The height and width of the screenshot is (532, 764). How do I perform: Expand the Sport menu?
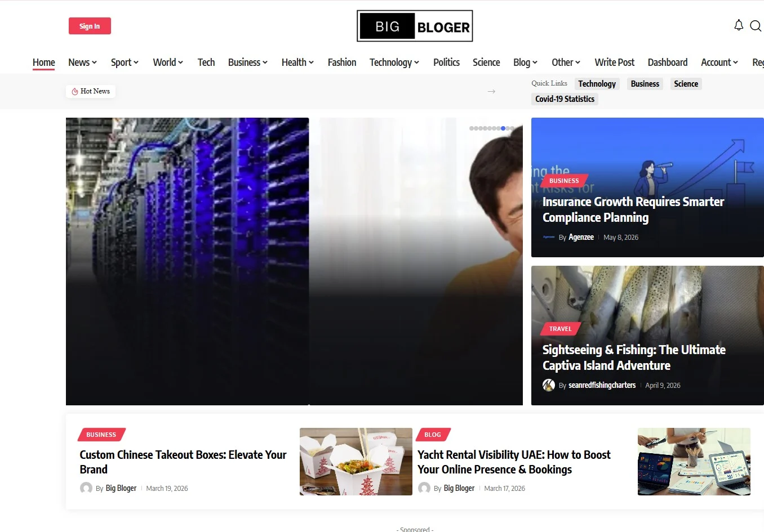(x=125, y=62)
